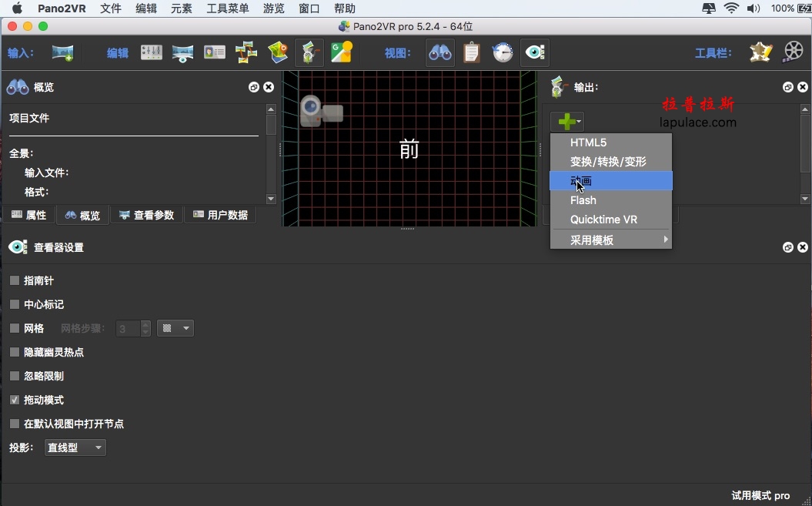Open the Google Street View icon

tap(342, 52)
